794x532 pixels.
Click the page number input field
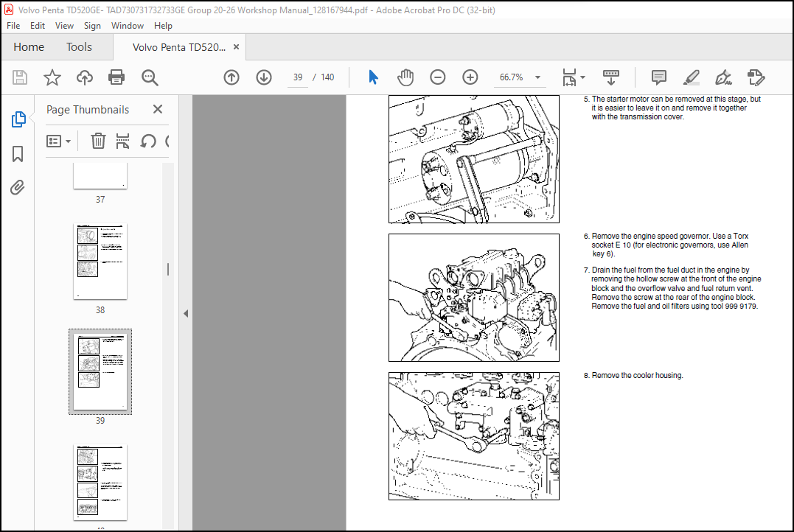click(298, 77)
